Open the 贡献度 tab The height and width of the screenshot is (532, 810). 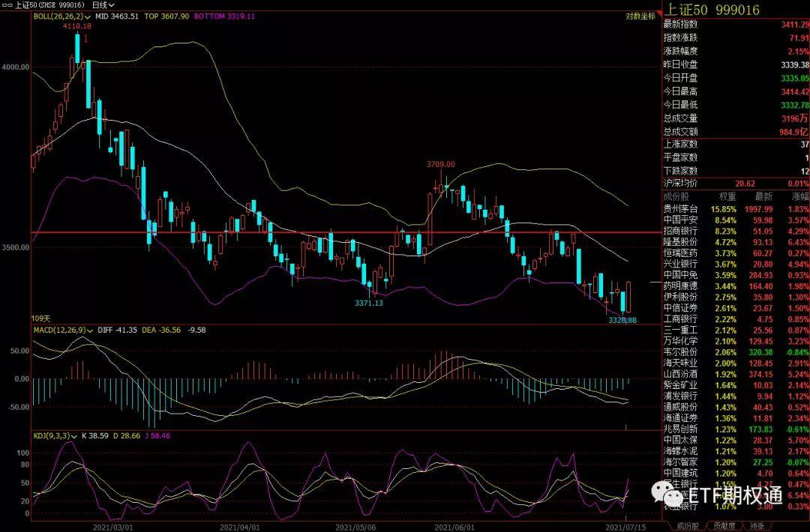724,526
